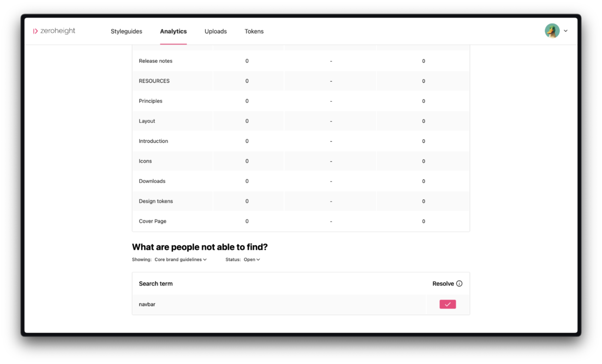Screen dimensions: 602x364
Task: Select the Cover Page row
Action: (x=300, y=221)
